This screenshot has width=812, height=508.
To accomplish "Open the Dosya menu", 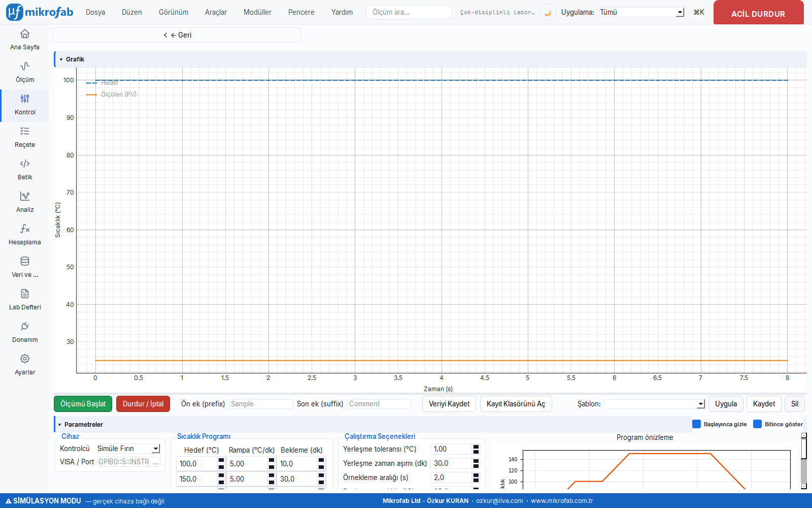I will click(x=95, y=12).
